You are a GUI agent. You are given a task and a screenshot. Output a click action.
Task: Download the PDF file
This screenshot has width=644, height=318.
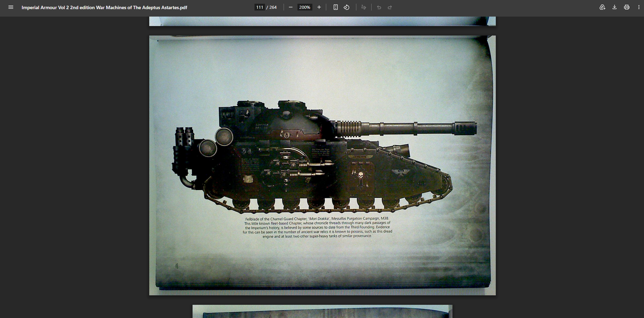click(x=615, y=7)
